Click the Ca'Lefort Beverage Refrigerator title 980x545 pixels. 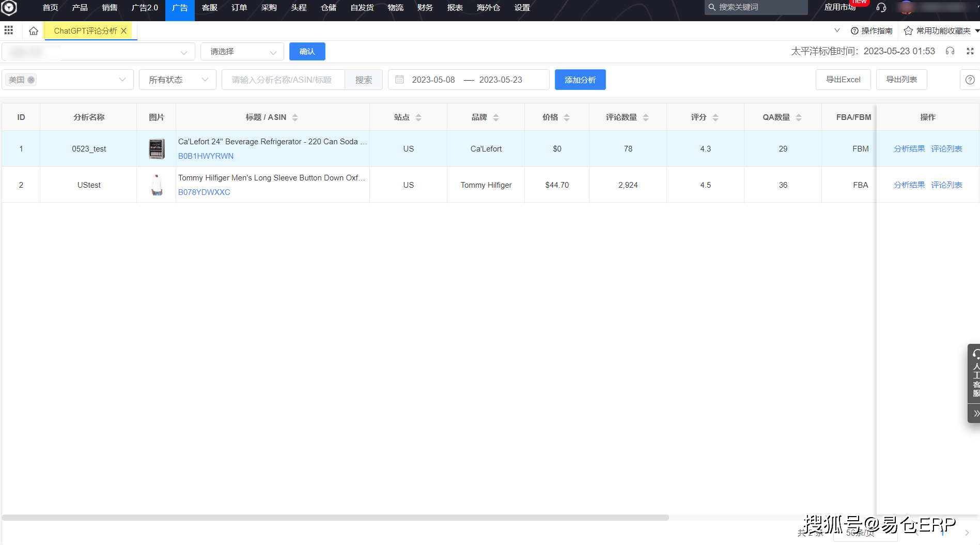[273, 142]
